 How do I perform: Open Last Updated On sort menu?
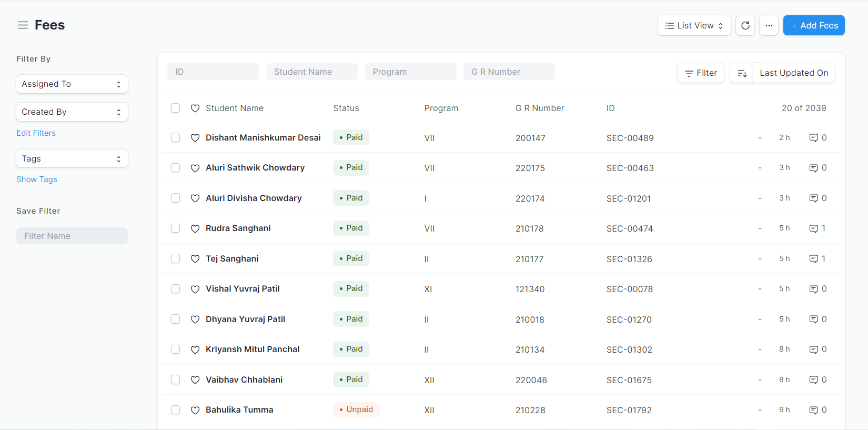point(793,73)
